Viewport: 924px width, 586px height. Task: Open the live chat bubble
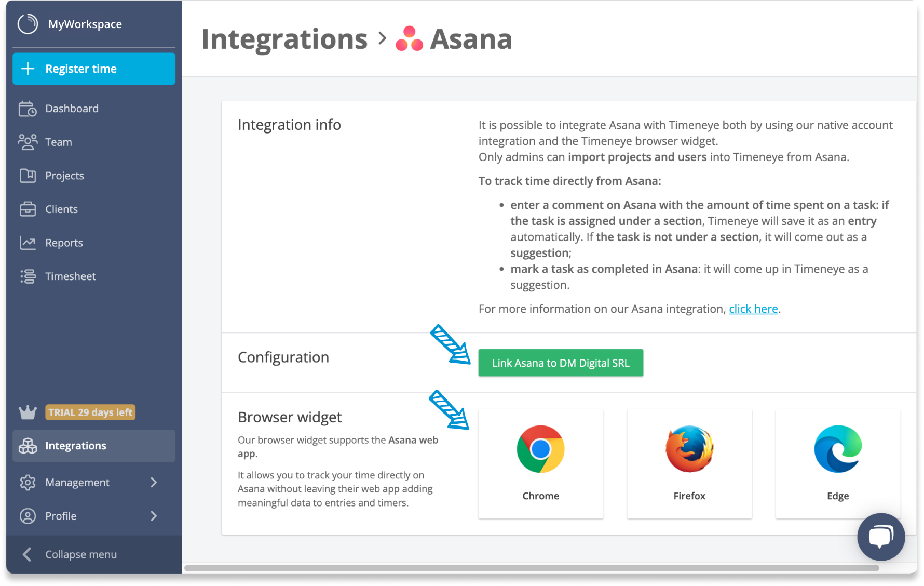pyautogui.click(x=881, y=537)
